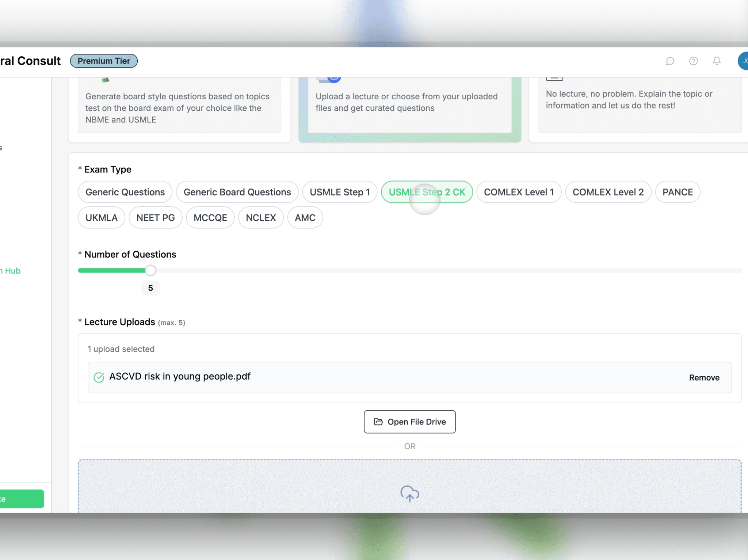Image resolution: width=748 pixels, height=560 pixels.
Task: Select the PANCE exam type
Action: click(678, 192)
